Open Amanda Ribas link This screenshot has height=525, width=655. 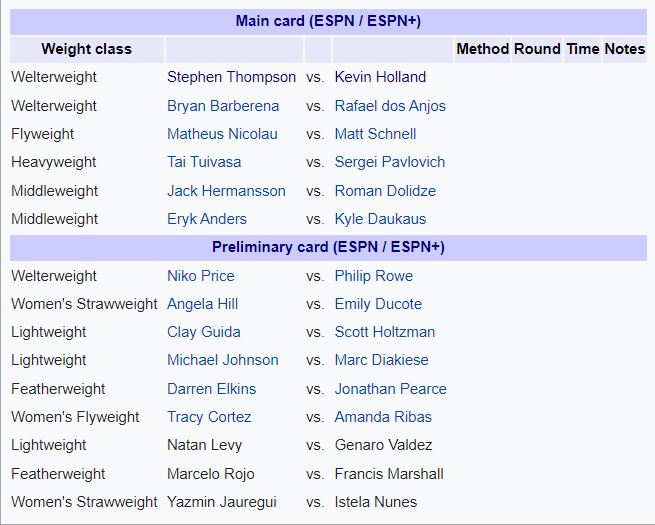click(383, 417)
